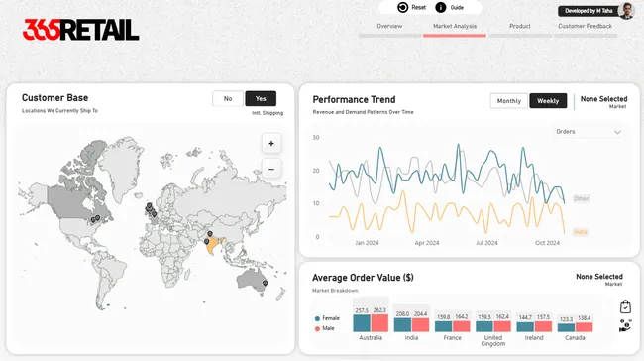Click the 'India' line label in trend chart

(x=580, y=232)
